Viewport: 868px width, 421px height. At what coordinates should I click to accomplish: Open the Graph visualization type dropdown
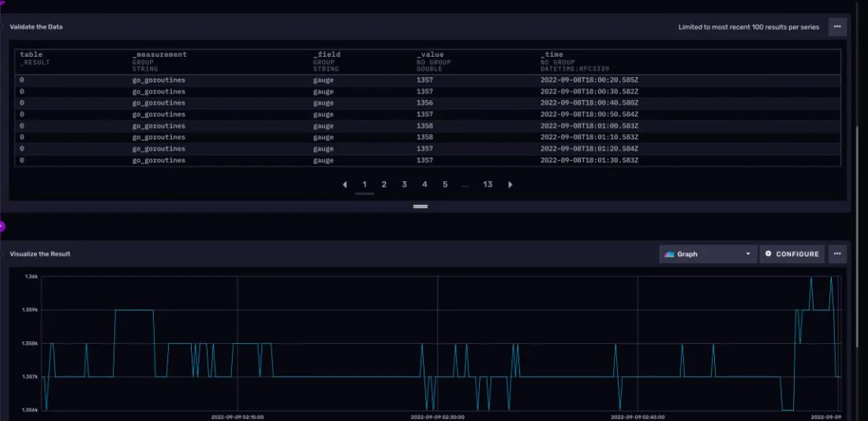click(x=707, y=254)
